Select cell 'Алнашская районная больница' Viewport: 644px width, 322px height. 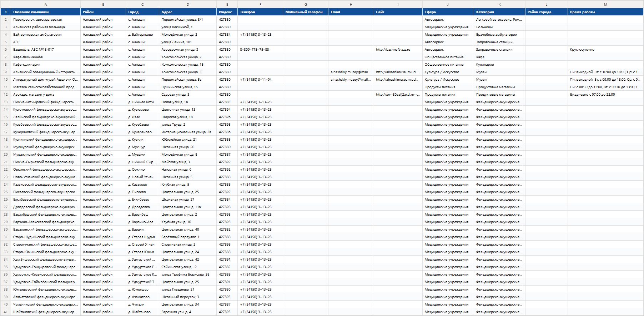(46, 27)
